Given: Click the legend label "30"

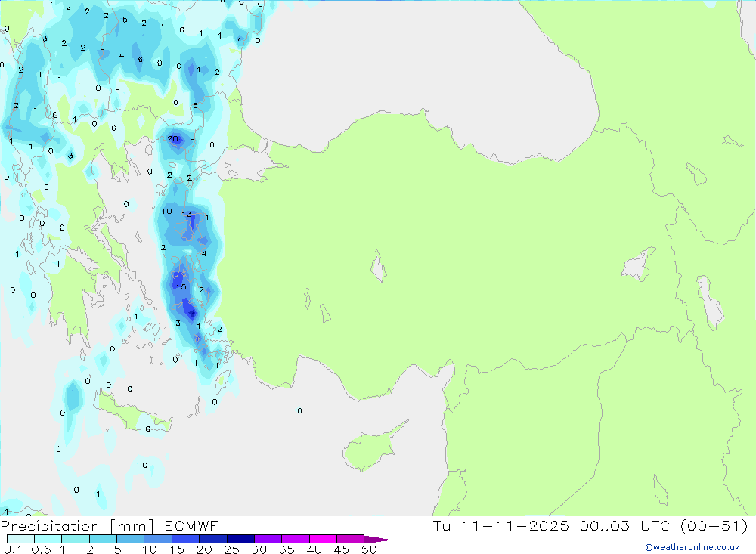Looking at the screenshot, I should tap(259, 549).
